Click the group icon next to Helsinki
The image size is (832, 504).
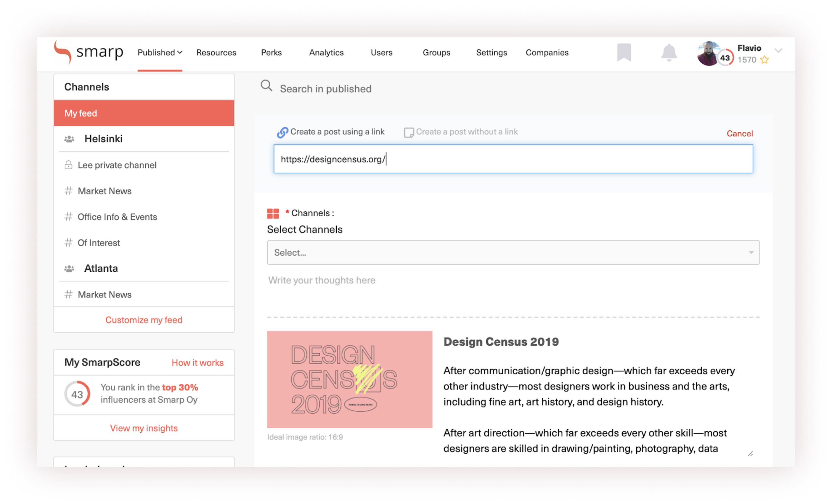[69, 139]
